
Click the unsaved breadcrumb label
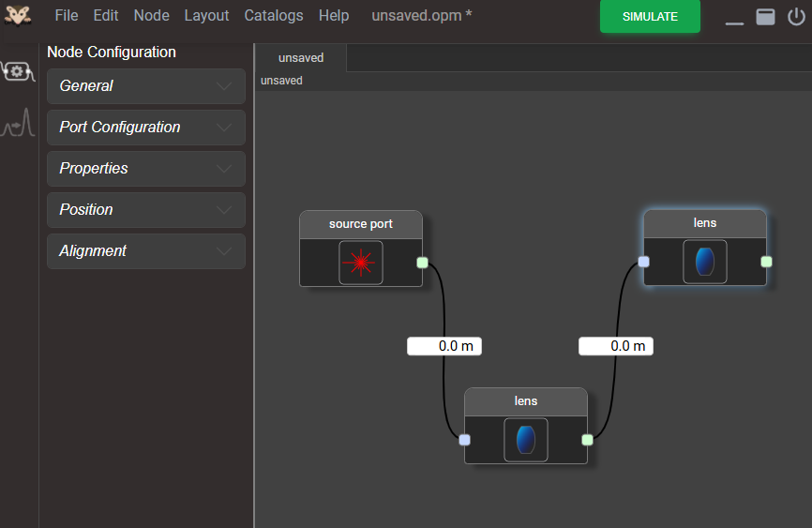point(281,81)
